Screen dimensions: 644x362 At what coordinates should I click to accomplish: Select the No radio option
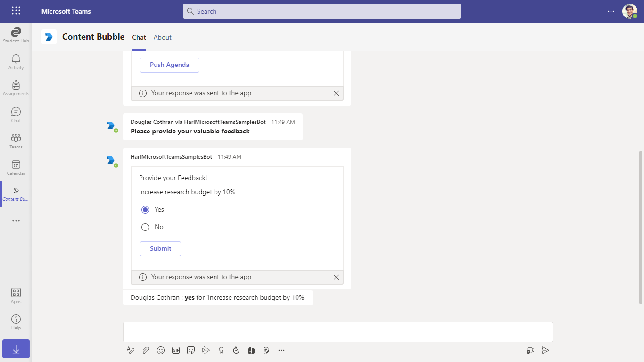coord(145,227)
